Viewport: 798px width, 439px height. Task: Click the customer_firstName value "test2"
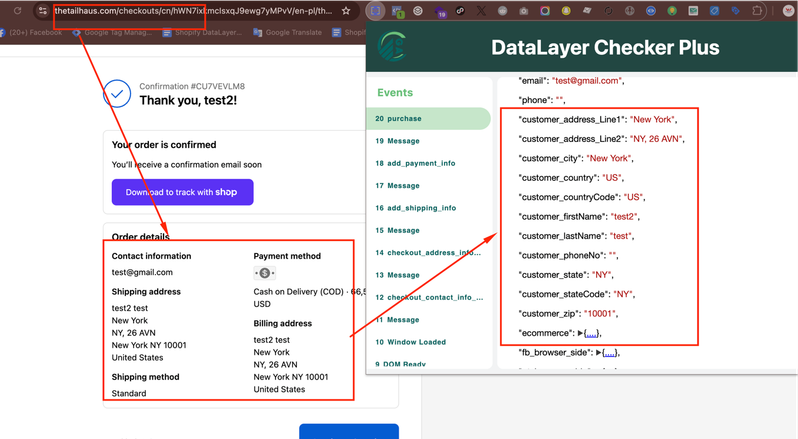tap(623, 217)
